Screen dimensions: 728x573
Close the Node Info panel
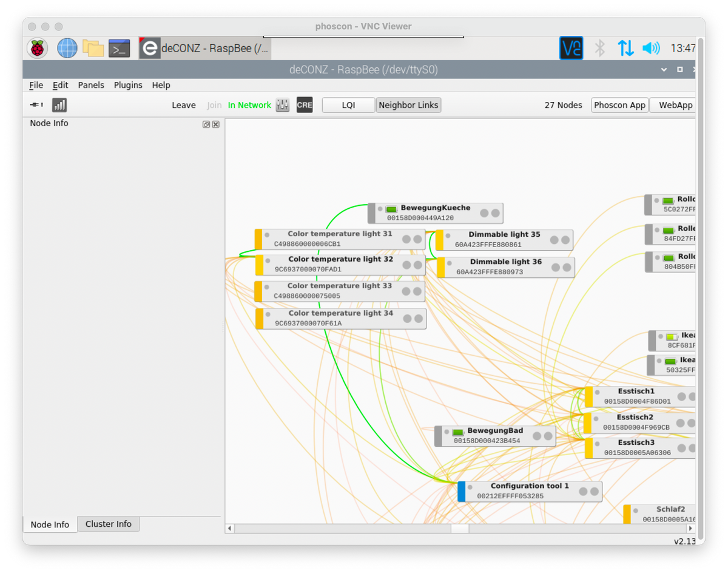click(x=215, y=124)
